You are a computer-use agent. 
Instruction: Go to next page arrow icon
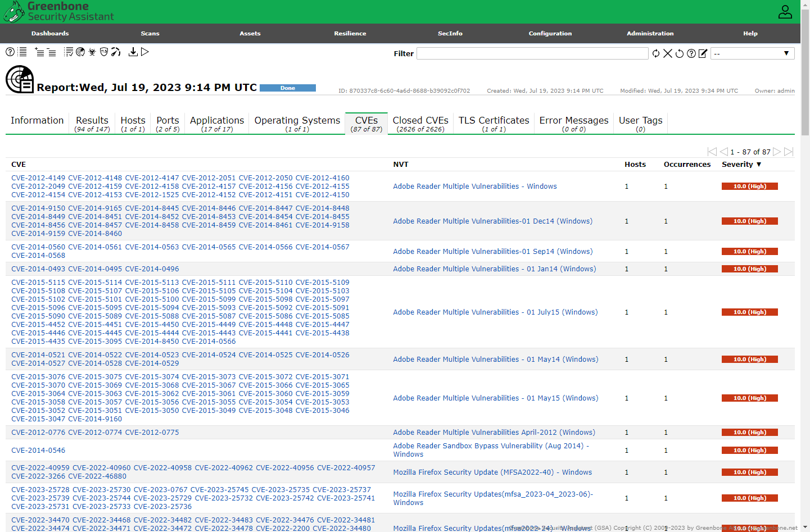point(777,152)
